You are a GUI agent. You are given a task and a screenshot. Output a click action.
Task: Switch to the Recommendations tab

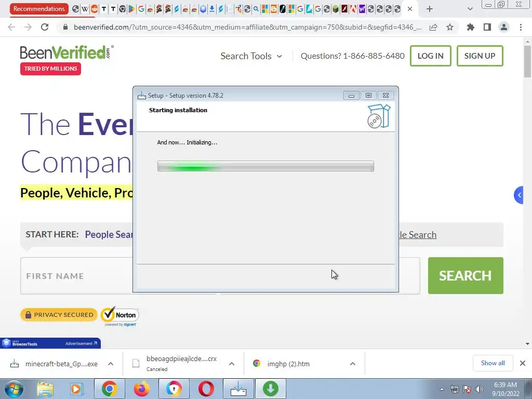click(x=39, y=9)
